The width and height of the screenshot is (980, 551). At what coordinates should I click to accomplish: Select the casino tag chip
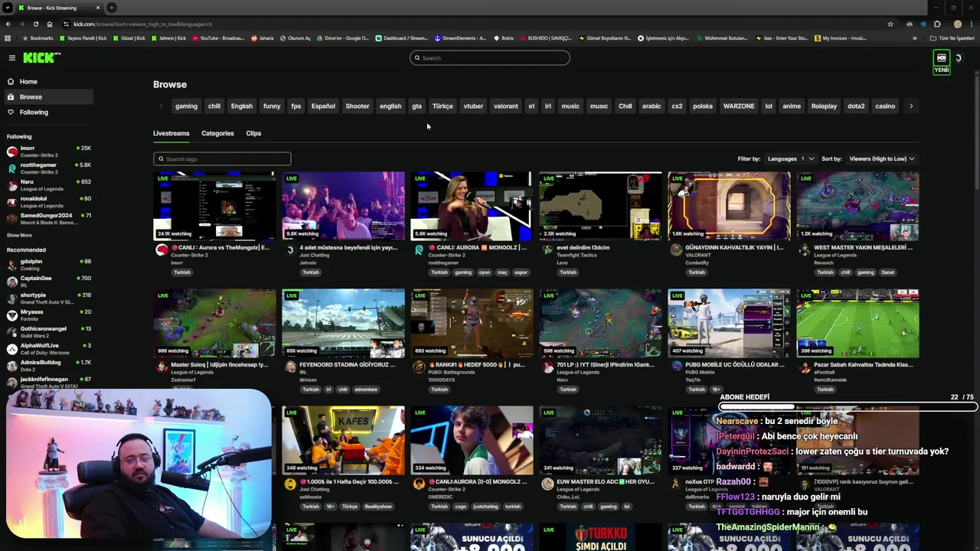[885, 106]
